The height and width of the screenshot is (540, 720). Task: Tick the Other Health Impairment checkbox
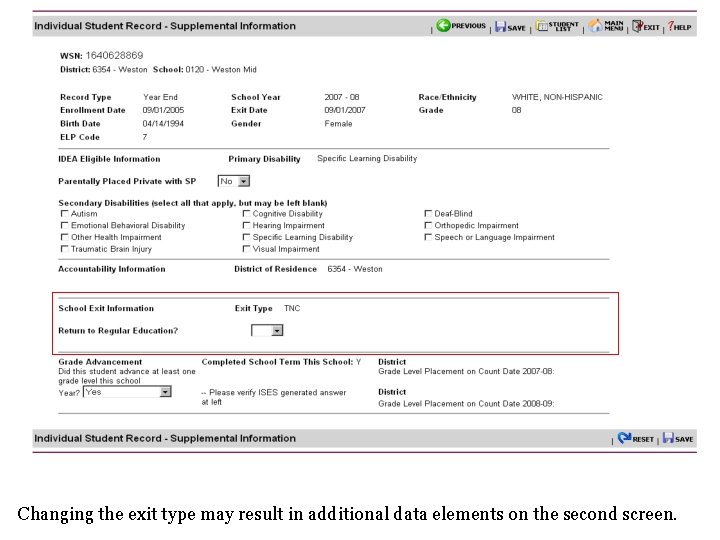pos(65,237)
